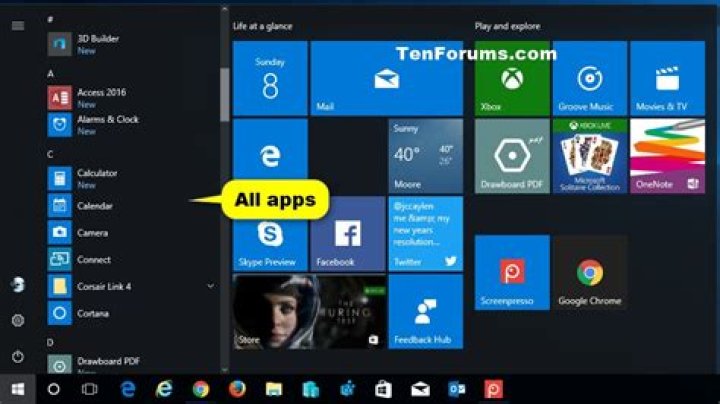Launch Groove Music tile
The height and width of the screenshot is (404, 720).
(x=589, y=78)
